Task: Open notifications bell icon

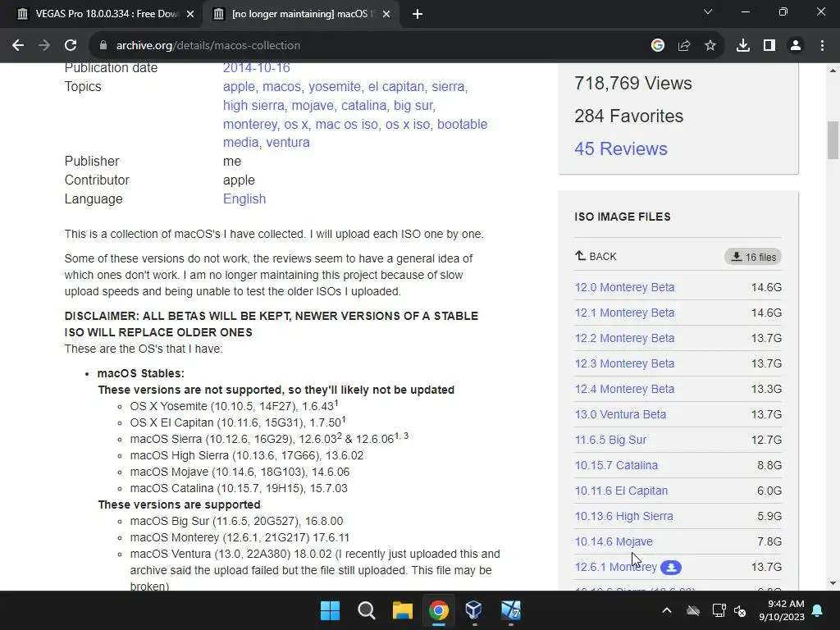Action: [x=818, y=610]
